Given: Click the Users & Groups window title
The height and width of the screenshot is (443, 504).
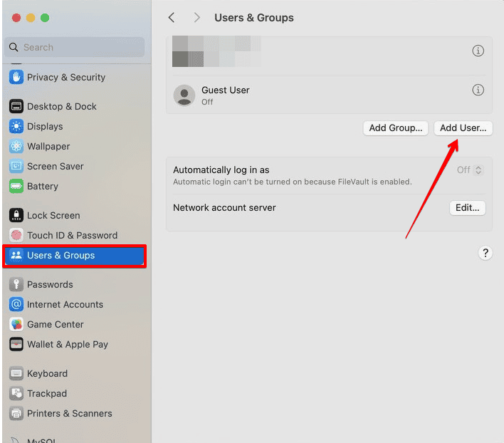Looking at the screenshot, I should (254, 18).
